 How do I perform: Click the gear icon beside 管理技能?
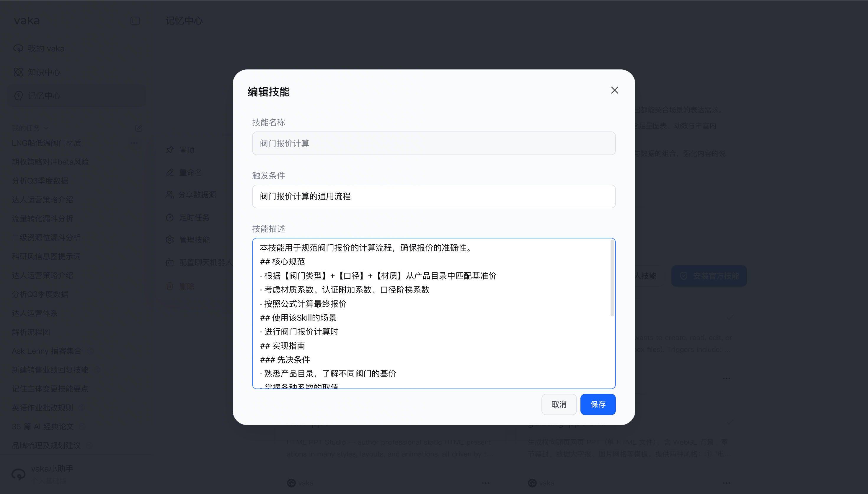tap(170, 240)
